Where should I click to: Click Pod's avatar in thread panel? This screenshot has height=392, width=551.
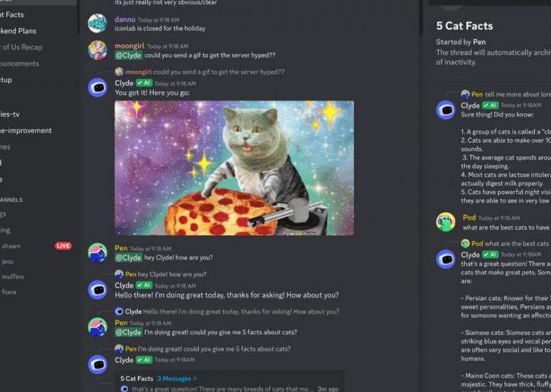point(446,222)
